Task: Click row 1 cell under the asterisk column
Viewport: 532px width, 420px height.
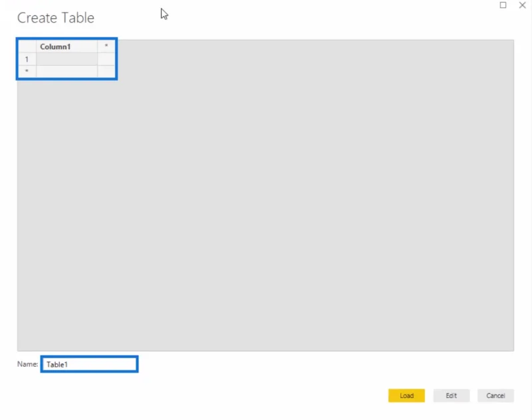Action: (106, 59)
